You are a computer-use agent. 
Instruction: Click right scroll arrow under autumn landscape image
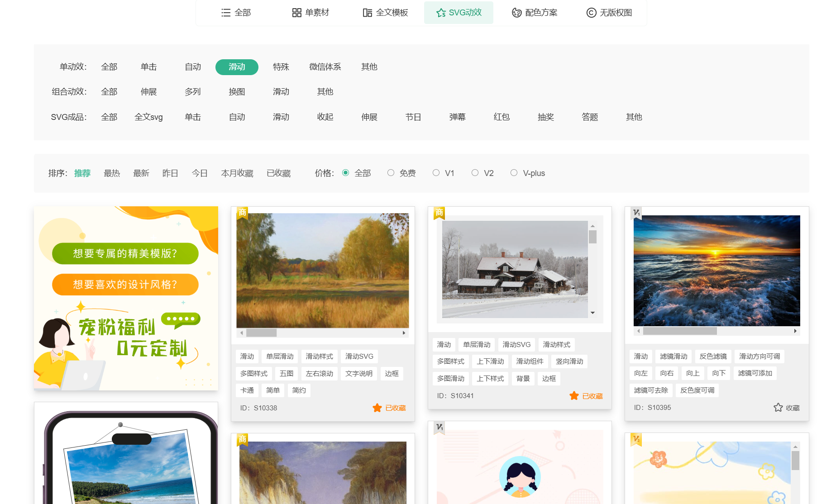click(404, 333)
